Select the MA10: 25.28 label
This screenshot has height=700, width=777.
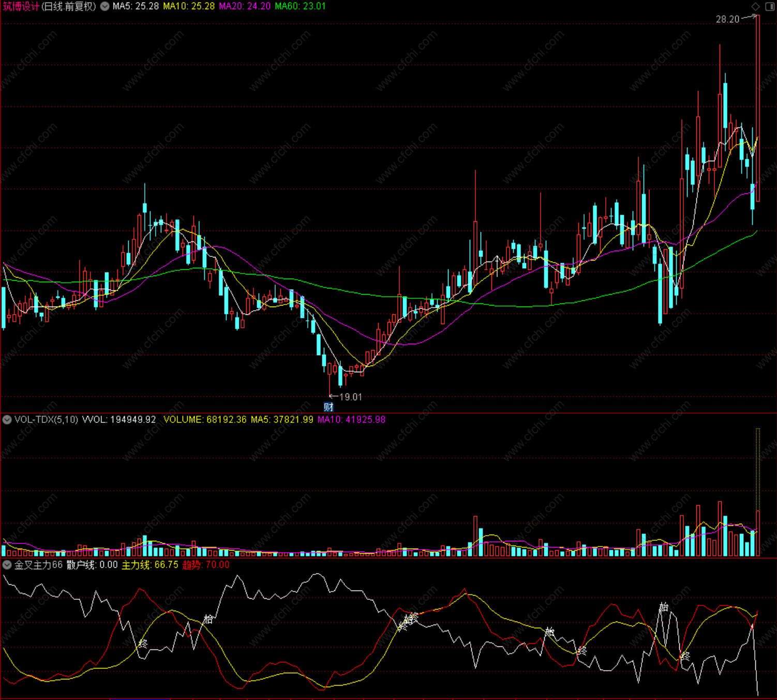coord(189,6)
